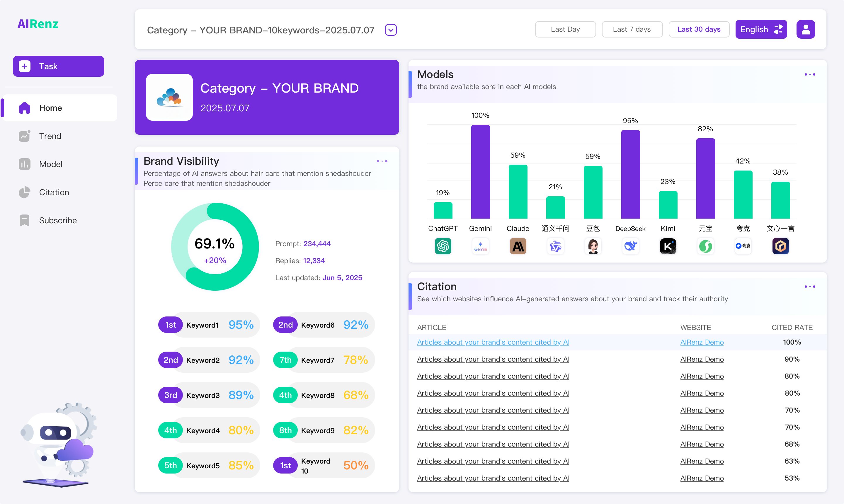
Task: Click the Home house icon in the sidebar
Action: (x=24, y=108)
